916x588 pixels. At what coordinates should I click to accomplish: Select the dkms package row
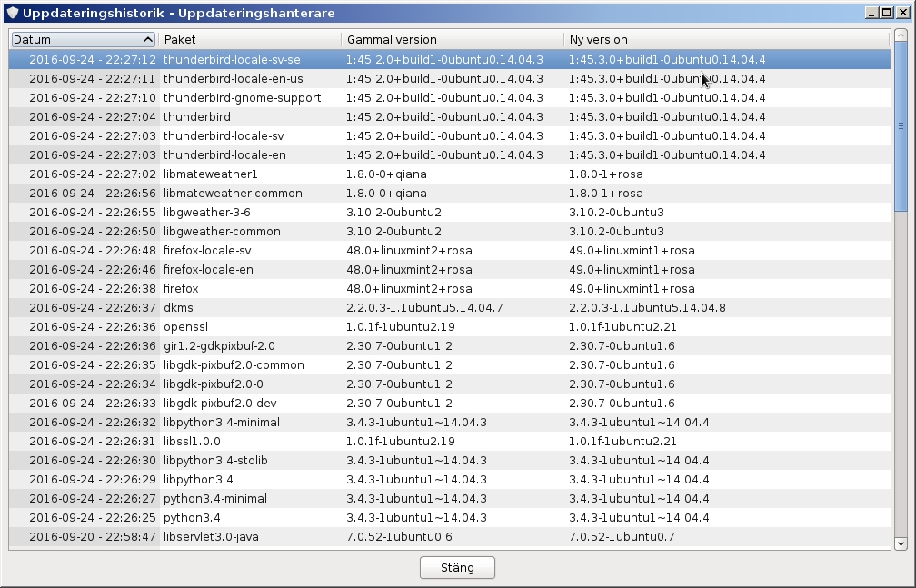pos(450,307)
